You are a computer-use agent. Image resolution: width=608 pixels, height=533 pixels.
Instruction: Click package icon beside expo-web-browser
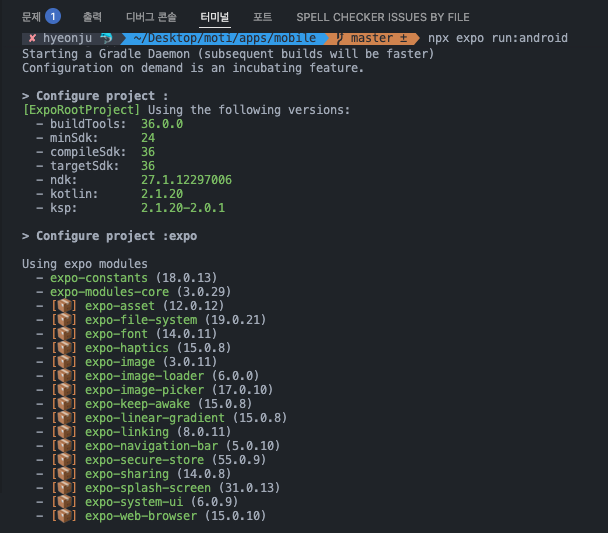(x=65, y=516)
